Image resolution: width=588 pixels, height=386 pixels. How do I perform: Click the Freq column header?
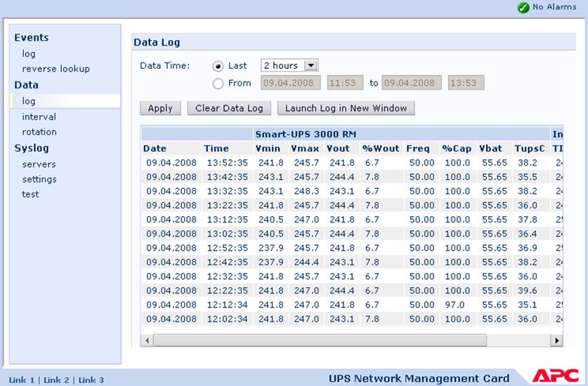tap(418, 148)
